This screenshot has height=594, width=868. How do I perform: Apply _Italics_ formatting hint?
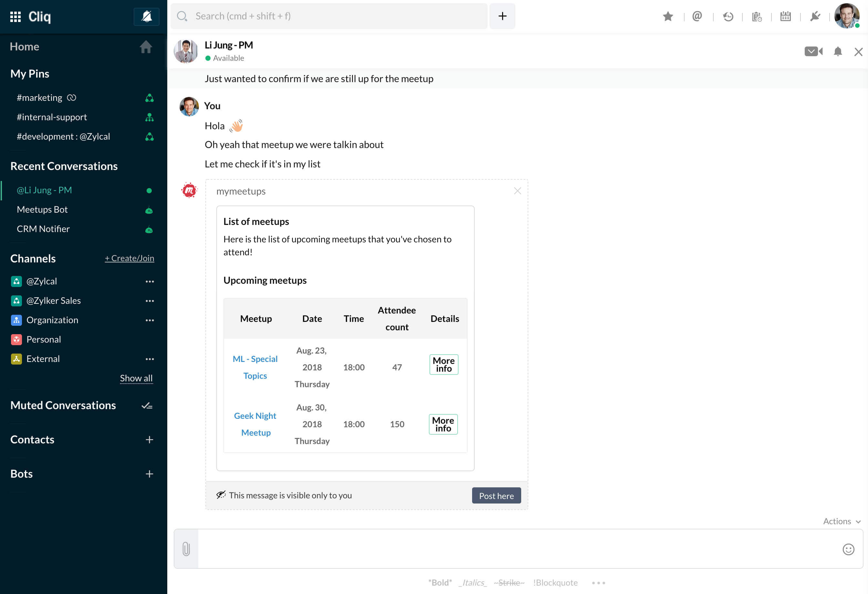[x=473, y=583]
